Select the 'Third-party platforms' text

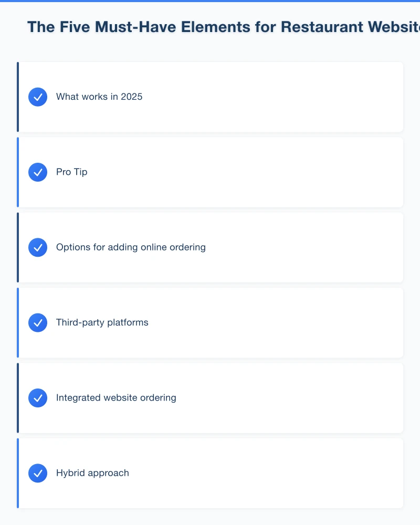[x=102, y=323]
